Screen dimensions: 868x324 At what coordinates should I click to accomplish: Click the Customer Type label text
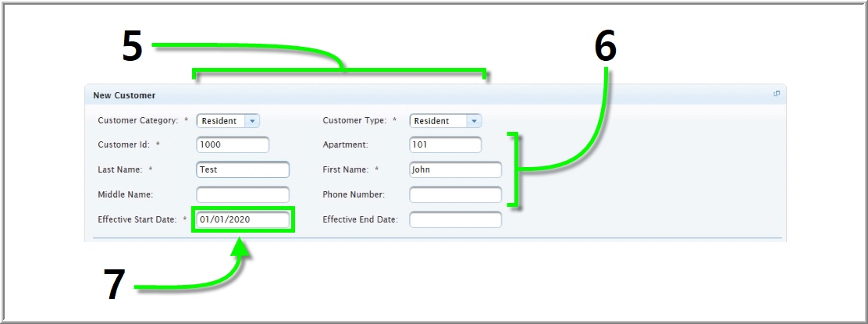click(354, 121)
